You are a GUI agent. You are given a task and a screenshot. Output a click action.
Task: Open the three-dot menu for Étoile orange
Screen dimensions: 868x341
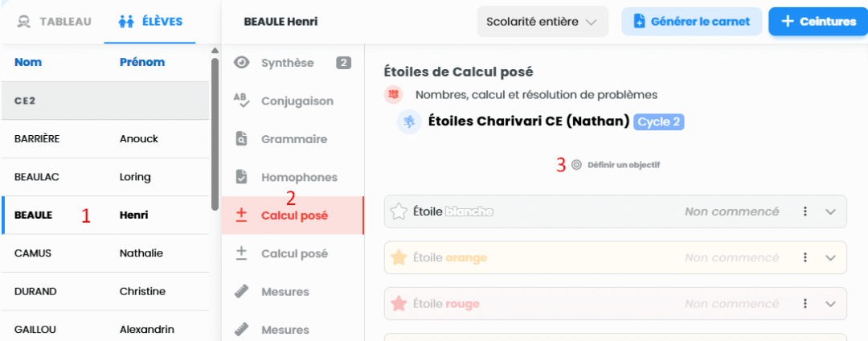[805, 258]
